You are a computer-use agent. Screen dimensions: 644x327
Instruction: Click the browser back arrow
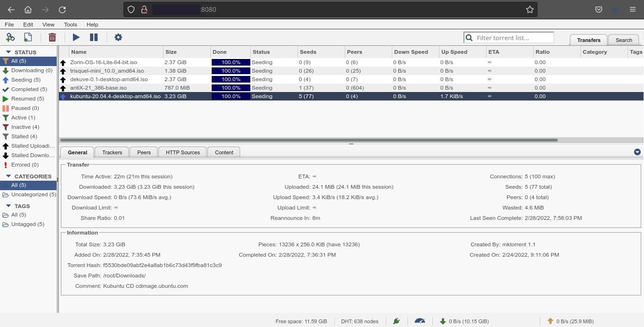[11, 9]
